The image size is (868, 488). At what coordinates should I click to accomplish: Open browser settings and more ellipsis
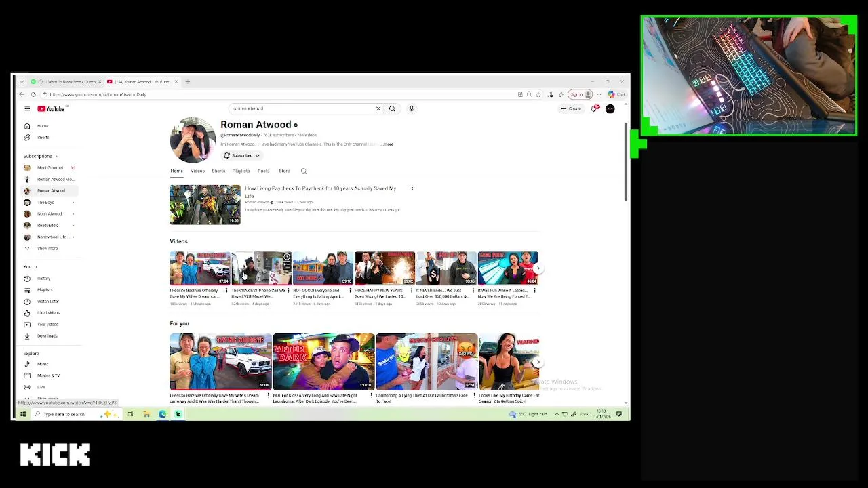[x=599, y=94]
